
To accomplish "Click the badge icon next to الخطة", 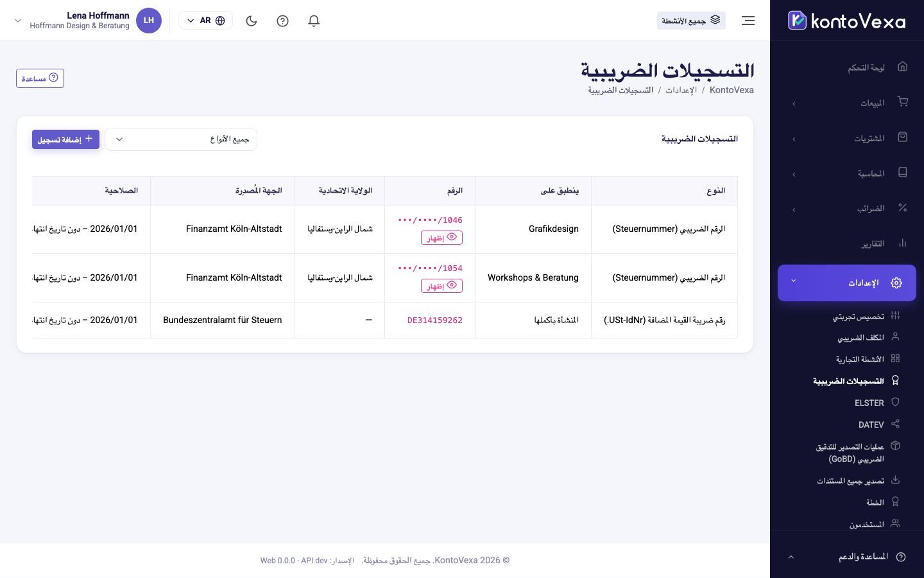I will [896, 502].
